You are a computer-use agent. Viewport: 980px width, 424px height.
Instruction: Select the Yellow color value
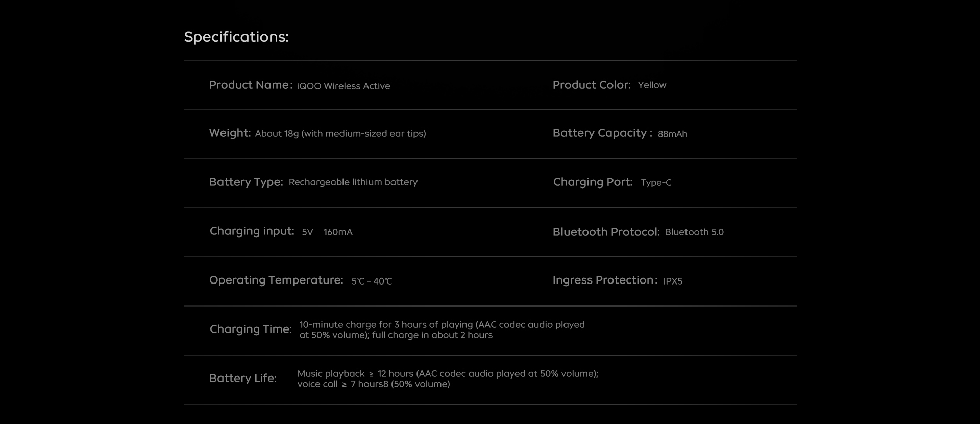[x=652, y=85]
